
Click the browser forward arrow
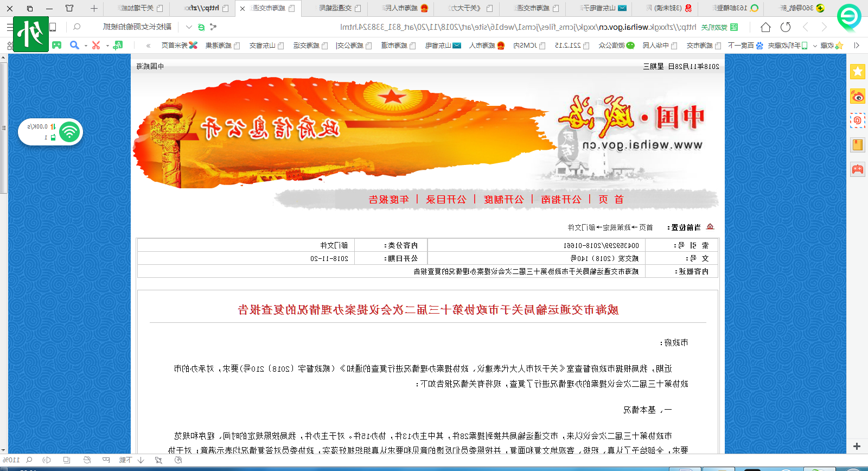(x=806, y=27)
